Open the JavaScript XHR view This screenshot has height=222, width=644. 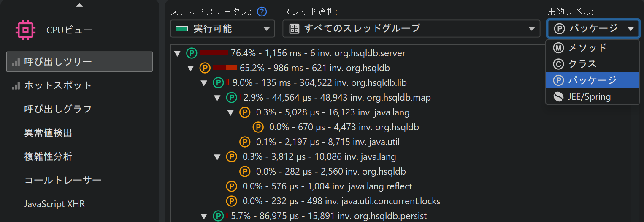click(x=54, y=204)
